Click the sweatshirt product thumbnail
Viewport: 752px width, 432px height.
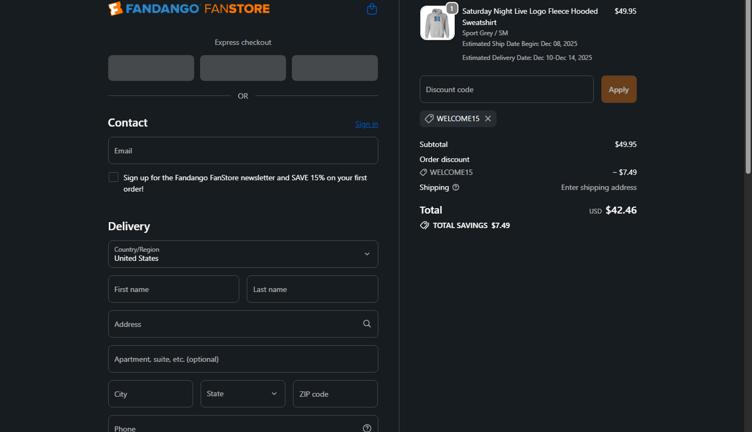437,23
